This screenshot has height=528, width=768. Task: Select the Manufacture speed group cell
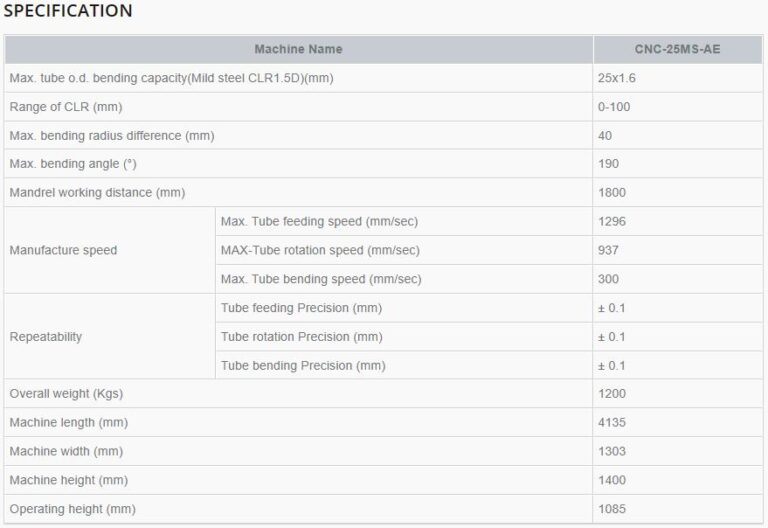pos(63,250)
